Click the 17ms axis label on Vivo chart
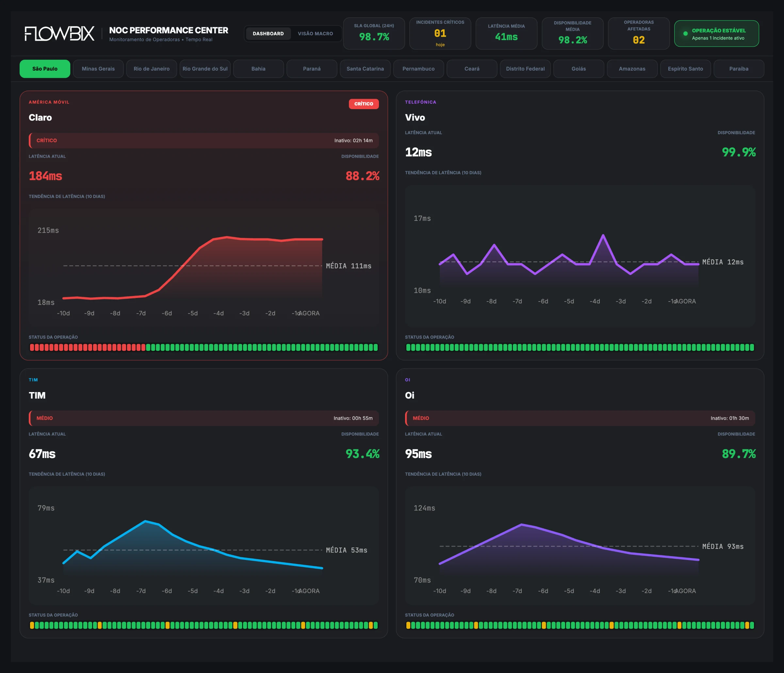The image size is (784, 673). pyautogui.click(x=422, y=219)
